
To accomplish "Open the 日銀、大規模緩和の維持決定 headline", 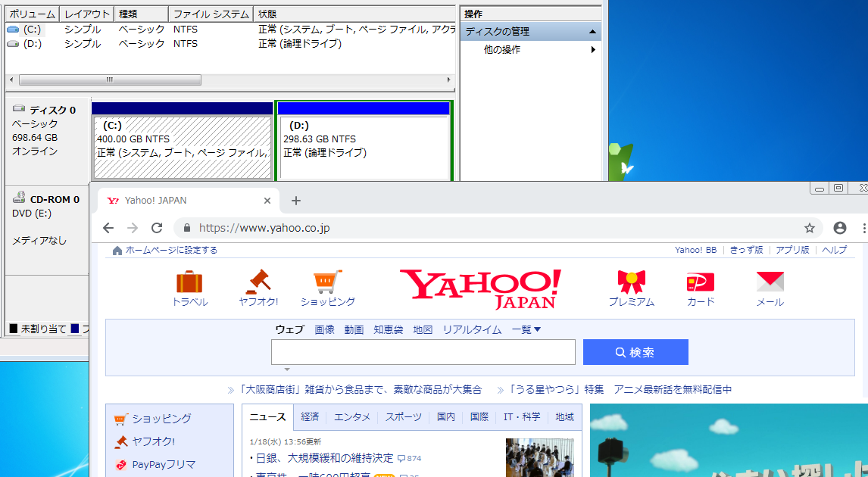I will (324, 458).
